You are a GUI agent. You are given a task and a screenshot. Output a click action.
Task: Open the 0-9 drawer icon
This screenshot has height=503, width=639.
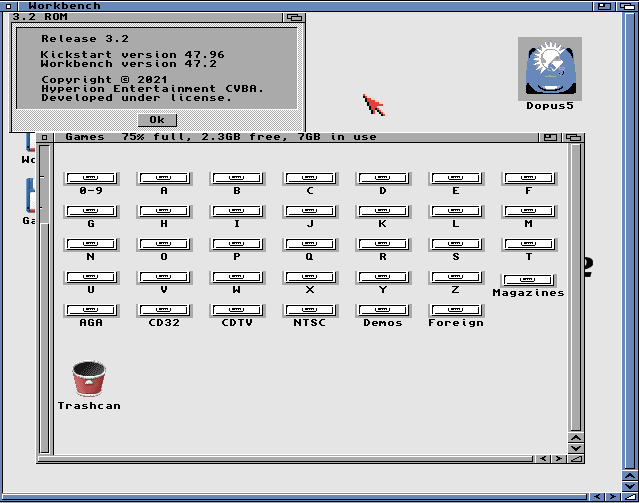coord(91,178)
